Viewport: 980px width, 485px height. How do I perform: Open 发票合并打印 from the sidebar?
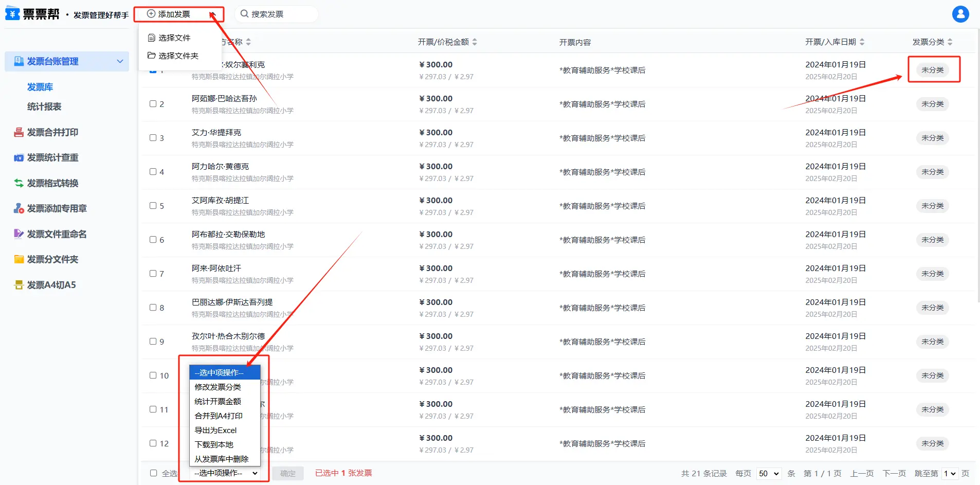pyautogui.click(x=52, y=132)
